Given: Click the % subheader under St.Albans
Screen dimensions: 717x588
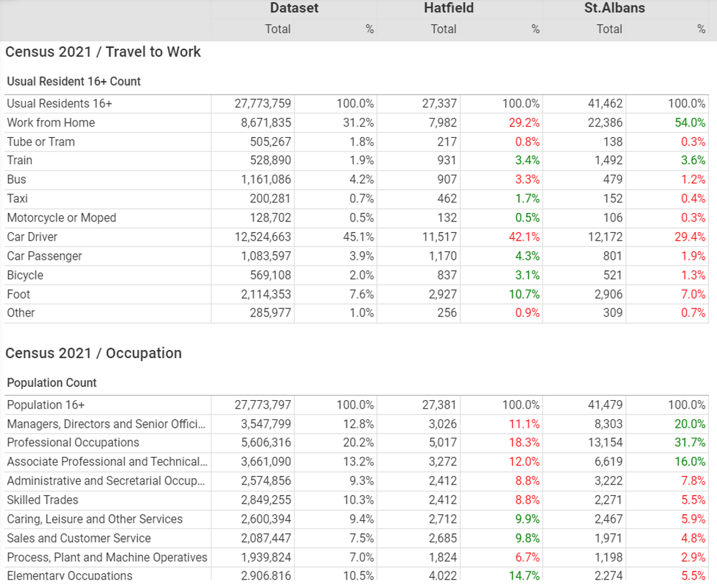Looking at the screenshot, I should coord(701,29).
